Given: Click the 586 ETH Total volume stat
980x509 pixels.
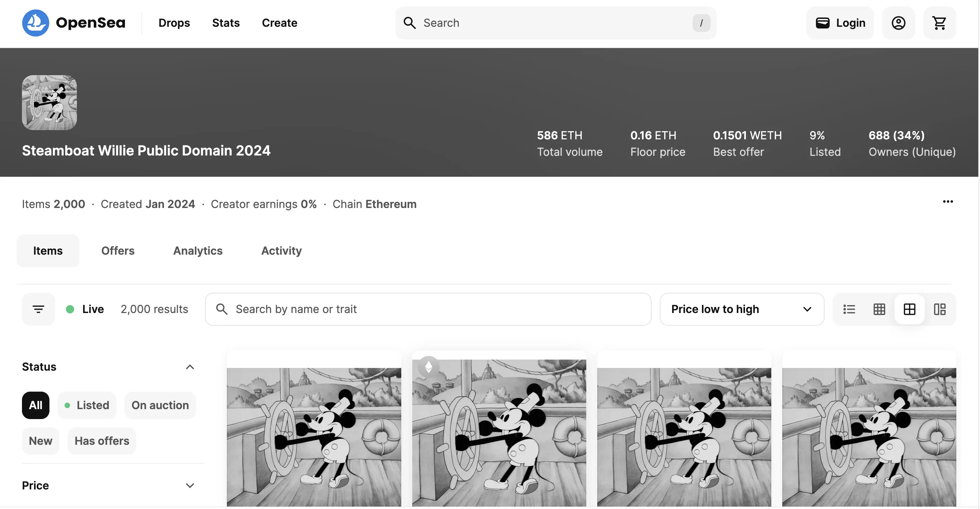Looking at the screenshot, I should pyautogui.click(x=570, y=143).
